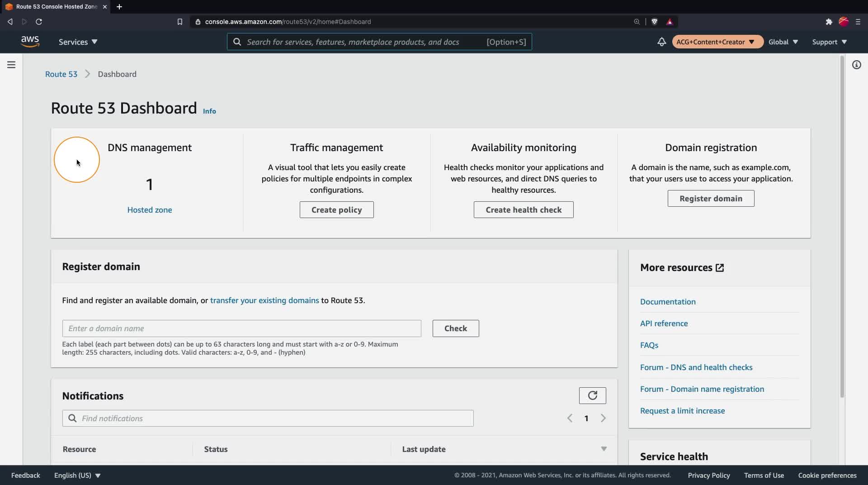Click the Brave rewards triangle icon

click(670, 22)
